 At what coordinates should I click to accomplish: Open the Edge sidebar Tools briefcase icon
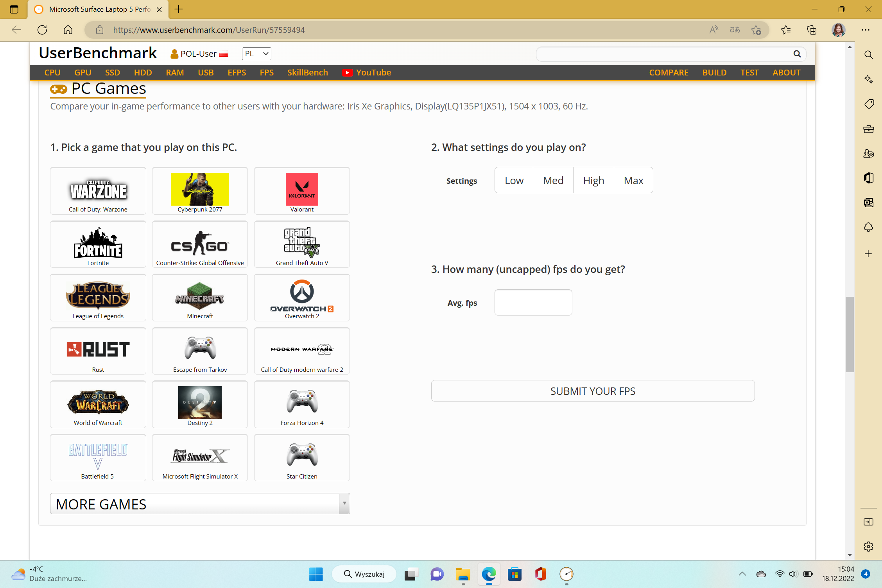tap(869, 129)
